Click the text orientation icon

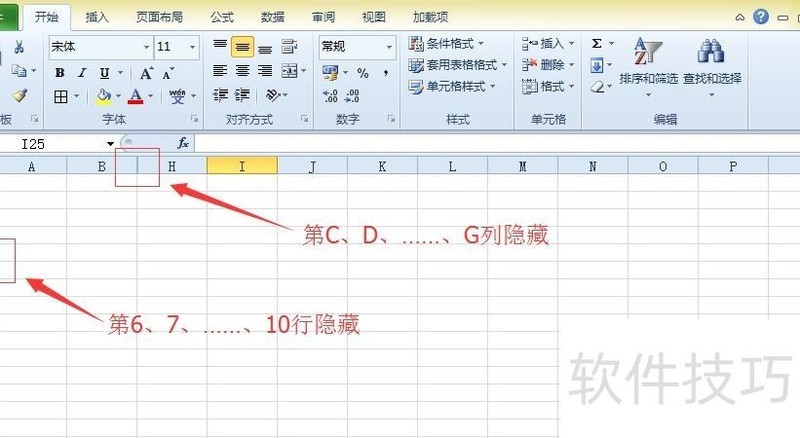pos(273,95)
